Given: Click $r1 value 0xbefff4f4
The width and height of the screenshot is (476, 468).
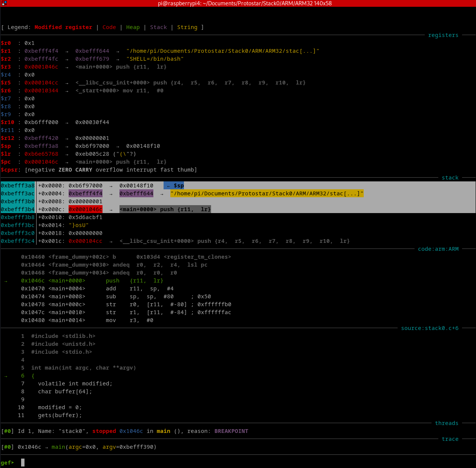Looking at the screenshot, I should click(x=41, y=51).
